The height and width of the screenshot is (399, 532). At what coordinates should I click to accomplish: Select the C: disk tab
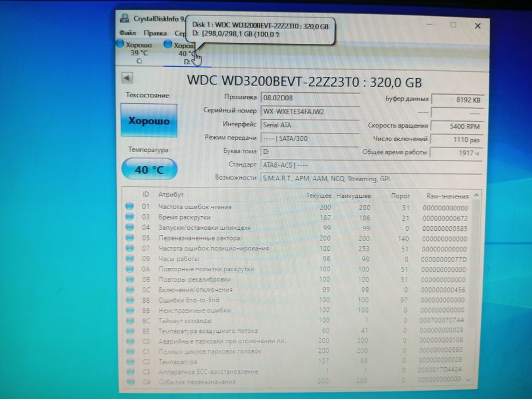139,52
